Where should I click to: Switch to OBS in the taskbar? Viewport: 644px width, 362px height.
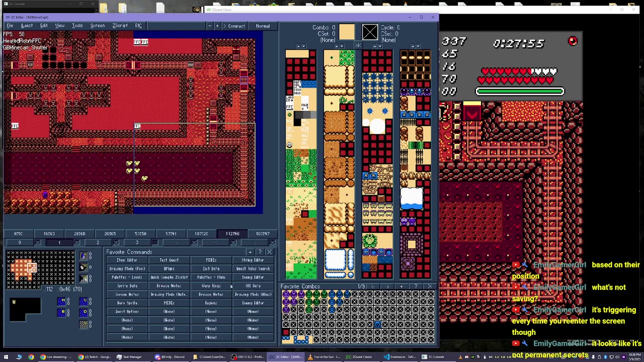point(247,357)
